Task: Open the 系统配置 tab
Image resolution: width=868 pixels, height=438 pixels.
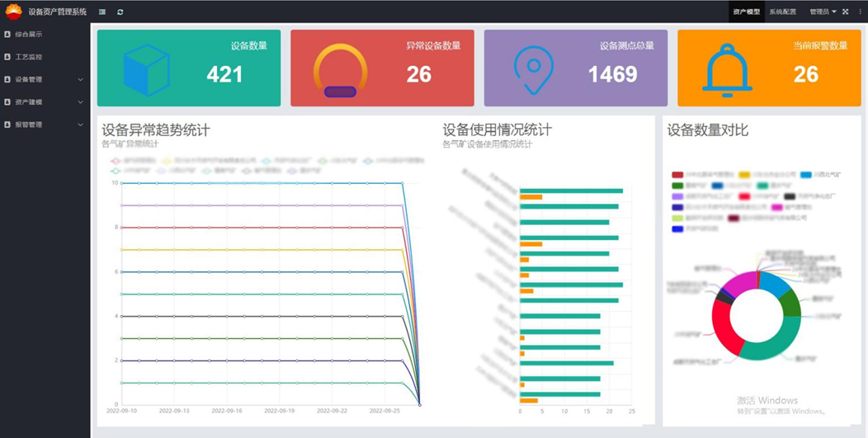Action: pos(782,12)
